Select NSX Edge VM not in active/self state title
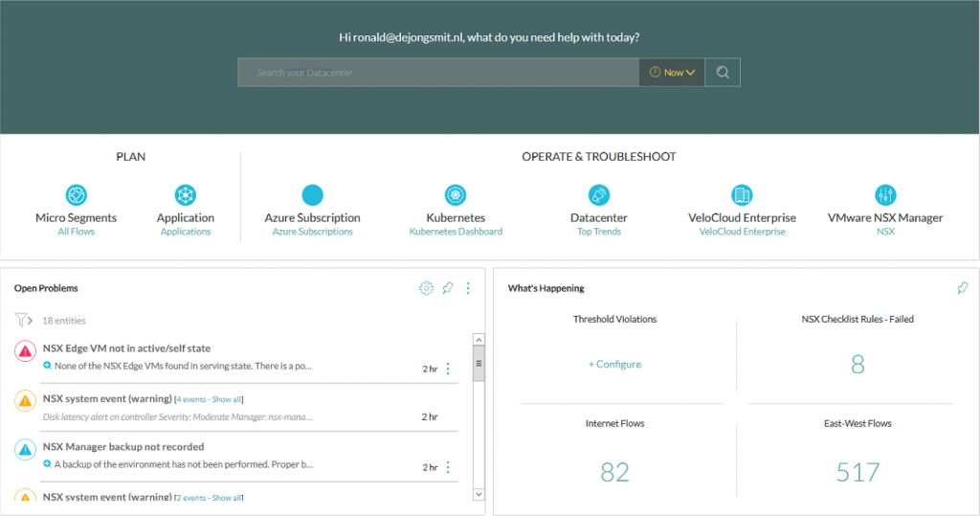The image size is (980, 516). (x=127, y=348)
